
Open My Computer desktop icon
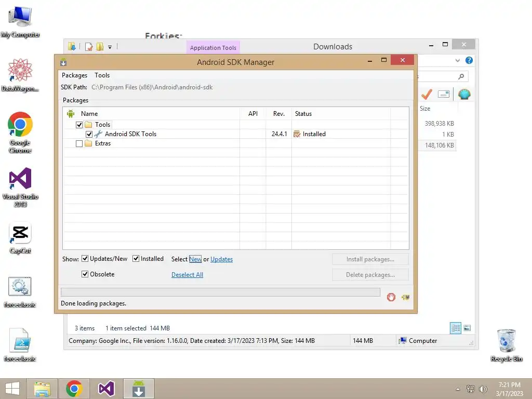pos(20,22)
